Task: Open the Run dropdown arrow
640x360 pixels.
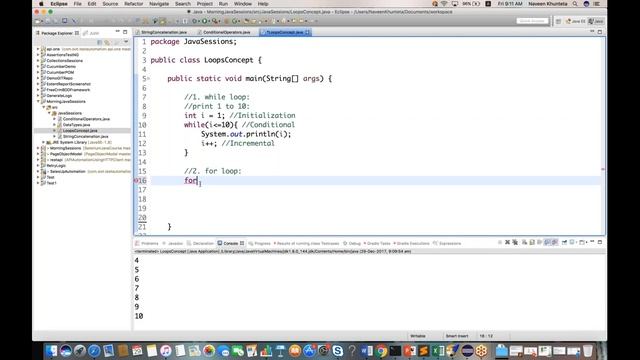Action: coord(210,21)
